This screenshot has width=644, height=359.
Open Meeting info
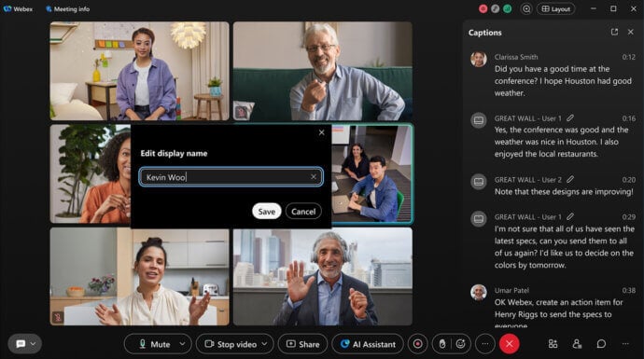click(68, 8)
